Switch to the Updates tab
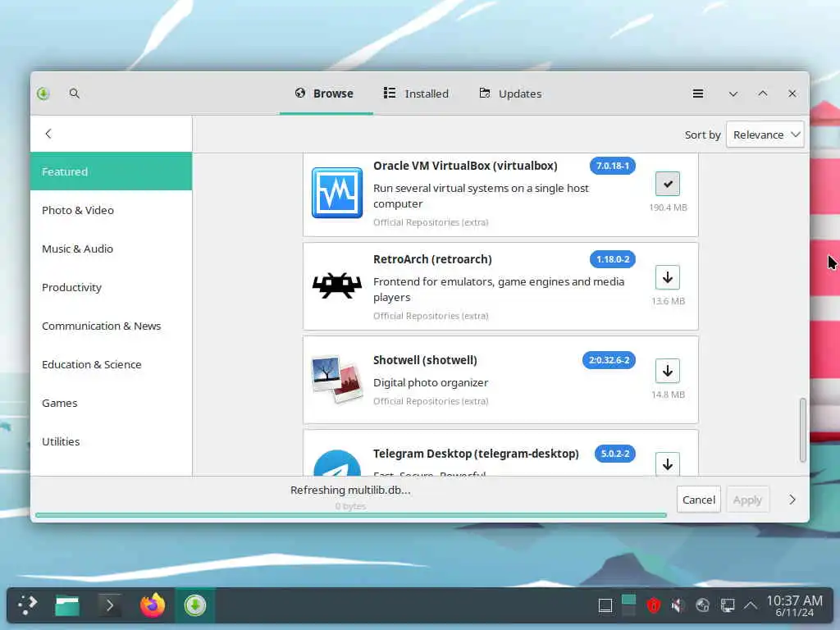840x630 pixels. 510,94
